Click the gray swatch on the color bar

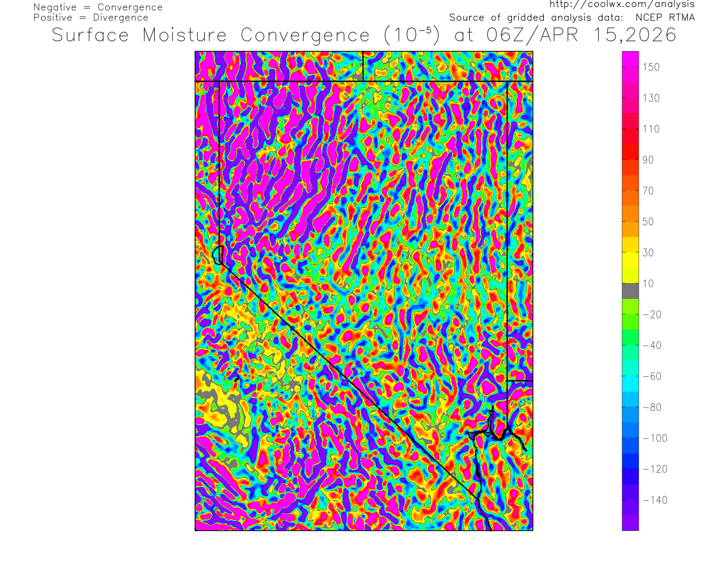point(630,291)
